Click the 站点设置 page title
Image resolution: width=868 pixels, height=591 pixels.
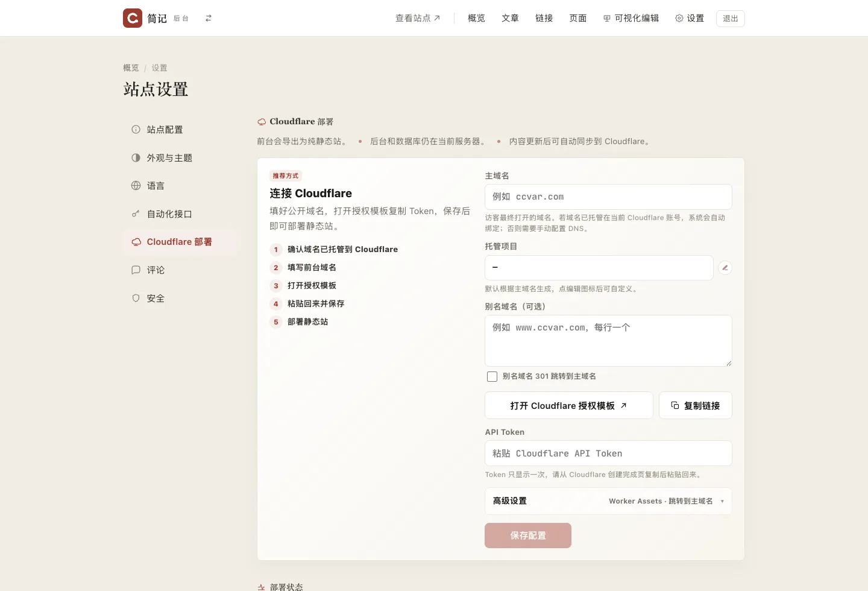click(156, 89)
